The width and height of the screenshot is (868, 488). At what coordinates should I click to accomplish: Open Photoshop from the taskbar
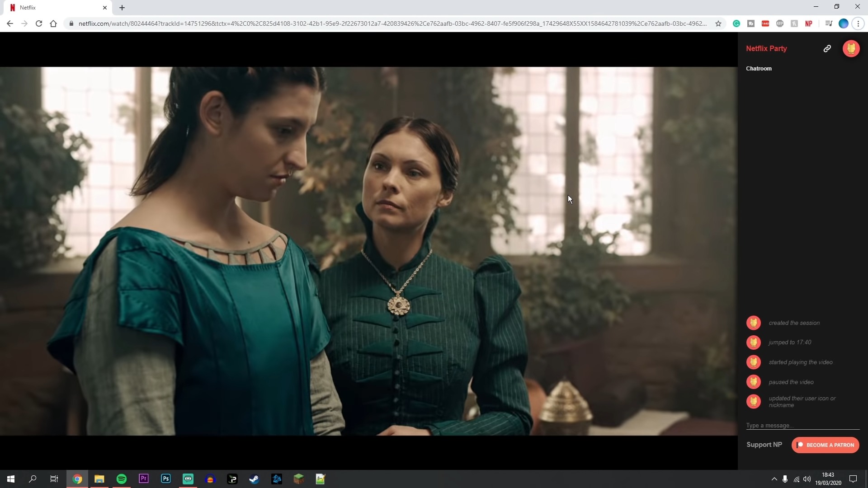pos(165,479)
